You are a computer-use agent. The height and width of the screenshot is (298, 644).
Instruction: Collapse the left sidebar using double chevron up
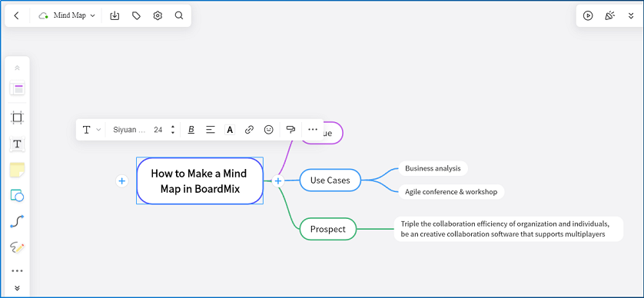coord(17,68)
